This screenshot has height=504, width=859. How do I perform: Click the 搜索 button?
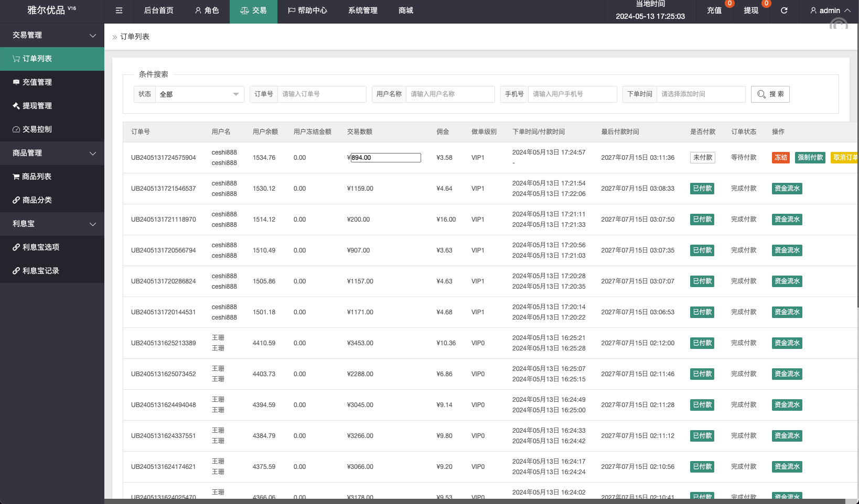tap(770, 94)
